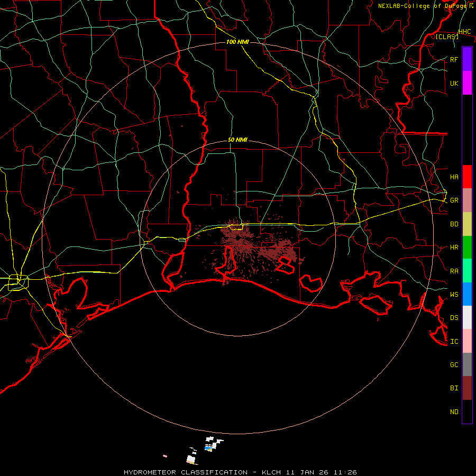Viewport: 476px width, 476px height.
Task: Select the BI brown legend swatch
Action: (467, 388)
